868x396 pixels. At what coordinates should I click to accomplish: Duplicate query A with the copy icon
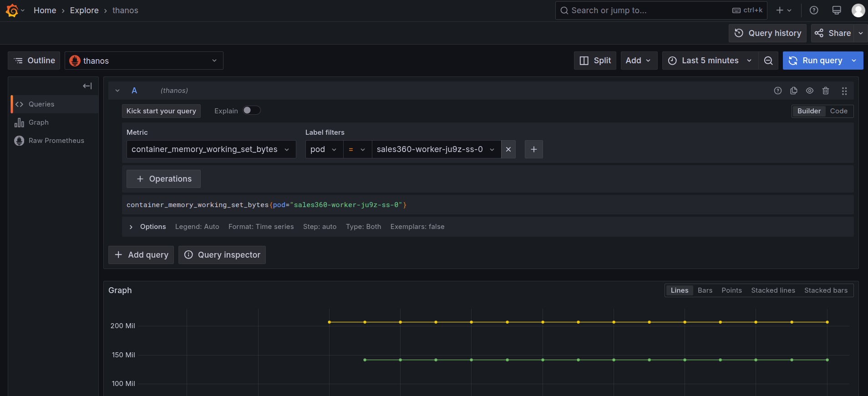coord(794,91)
